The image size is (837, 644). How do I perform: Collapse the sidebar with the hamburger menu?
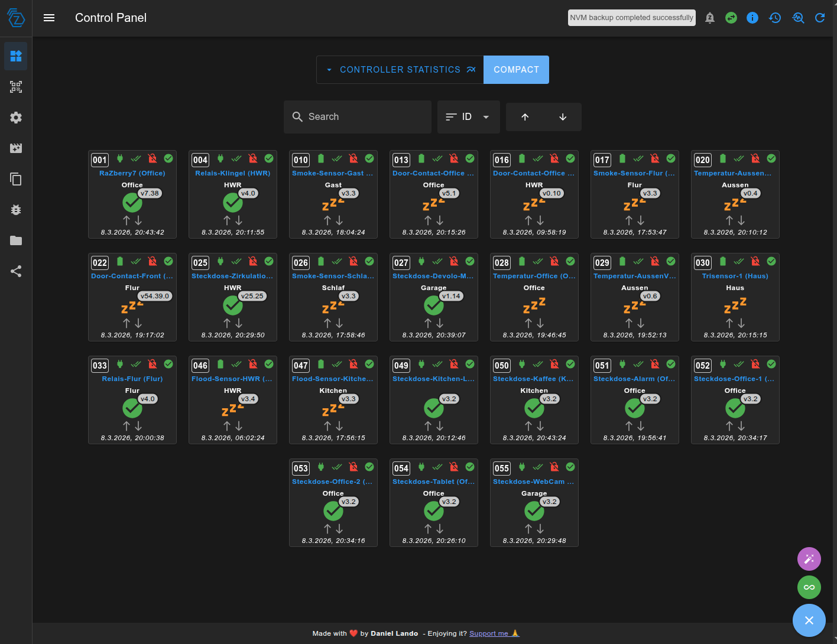tap(49, 18)
